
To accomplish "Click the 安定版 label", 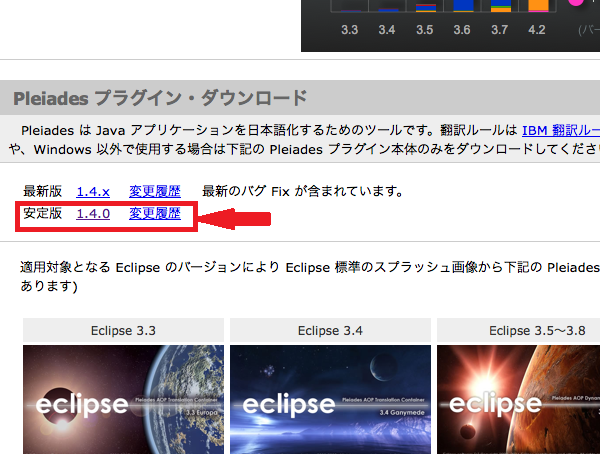I will [x=42, y=213].
